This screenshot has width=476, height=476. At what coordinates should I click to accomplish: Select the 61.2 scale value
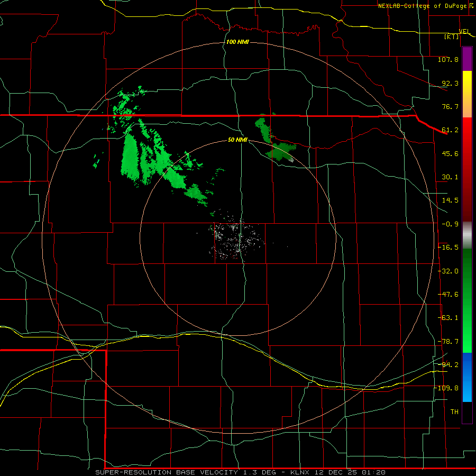(x=450, y=130)
